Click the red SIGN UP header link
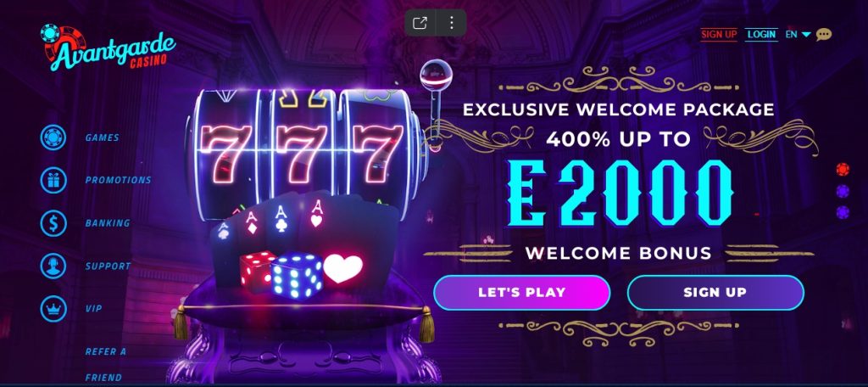 coord(719,35)
